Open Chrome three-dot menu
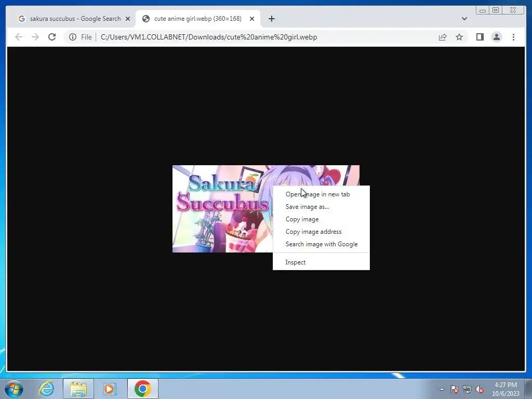 click(513, 37)
